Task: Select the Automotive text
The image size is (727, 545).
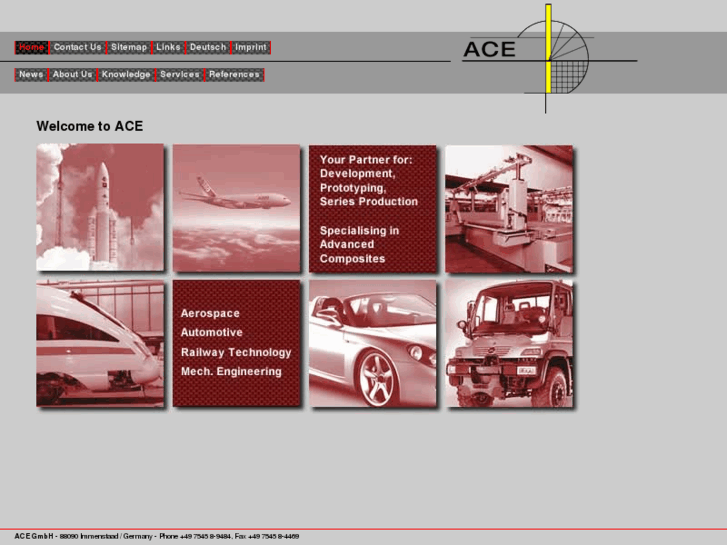Action: pyautogui.click(x=211, y=333)
